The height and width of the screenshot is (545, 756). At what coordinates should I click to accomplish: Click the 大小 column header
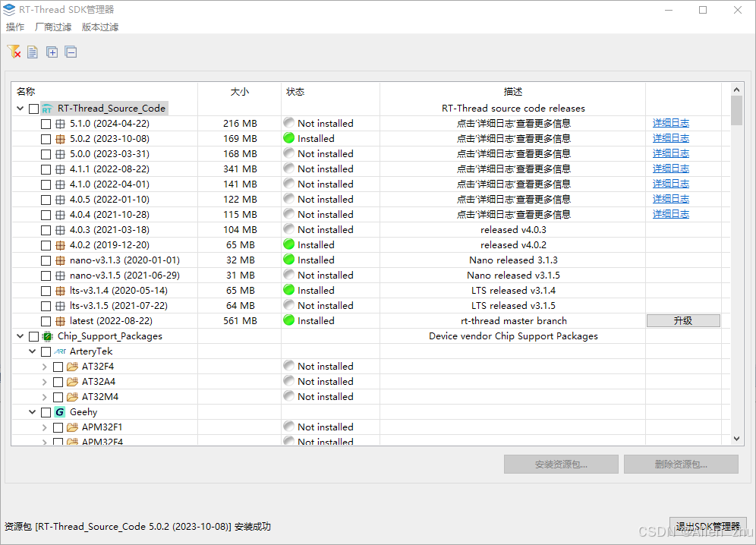[x=240, y=92]
